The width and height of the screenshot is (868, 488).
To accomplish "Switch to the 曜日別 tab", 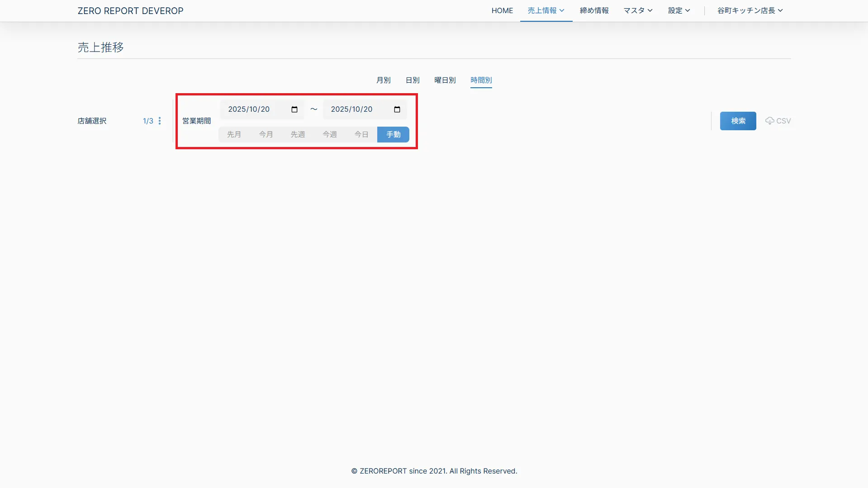I will (x=445, y=80).
